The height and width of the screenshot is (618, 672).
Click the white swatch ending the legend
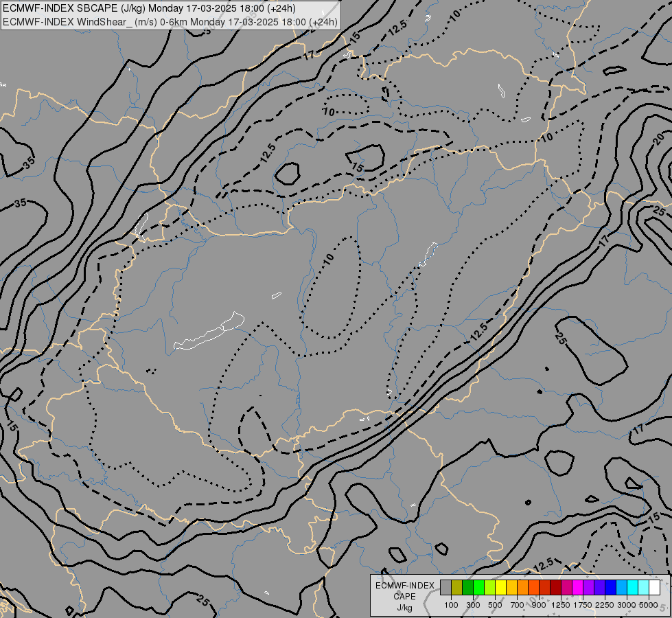point(654,588)
